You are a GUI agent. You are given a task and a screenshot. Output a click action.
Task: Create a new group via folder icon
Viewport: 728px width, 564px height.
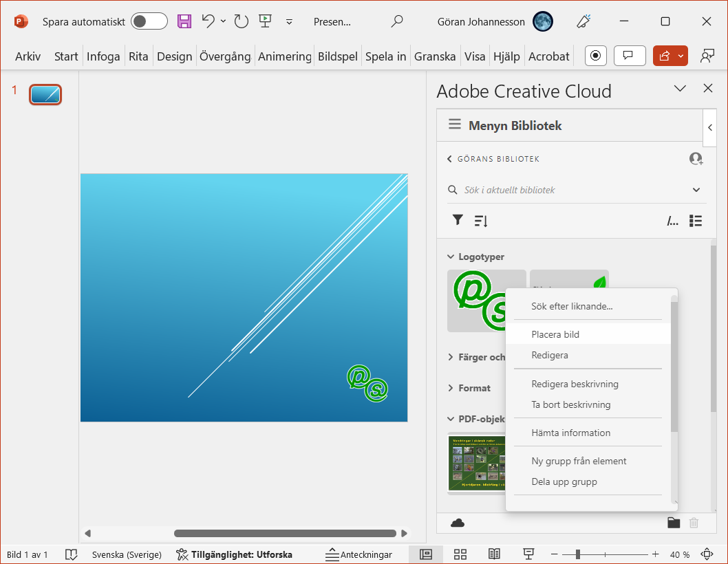tap(674, 523)
